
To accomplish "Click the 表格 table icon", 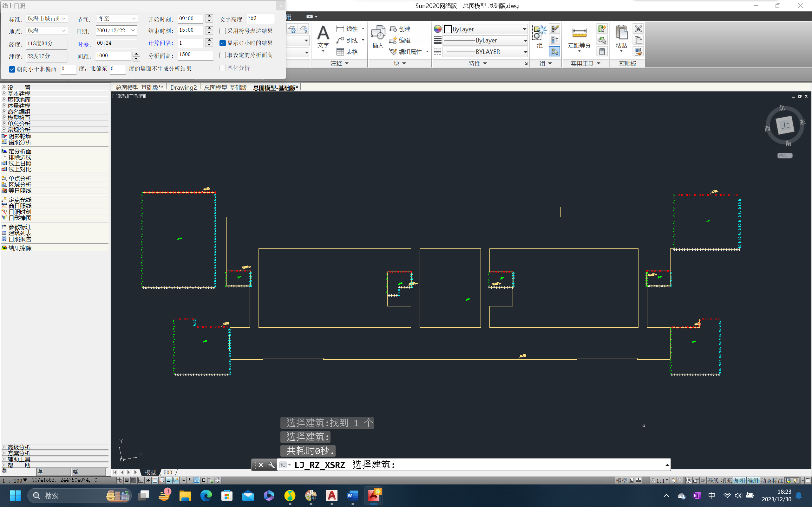I will pyautogui.click(x=347, y=52).
